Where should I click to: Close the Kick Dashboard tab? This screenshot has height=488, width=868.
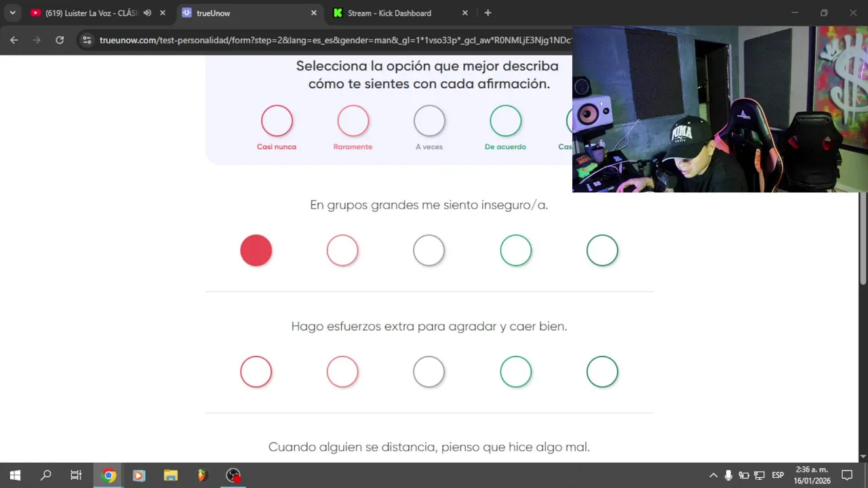pyautogui.click(x=465, y=13)
